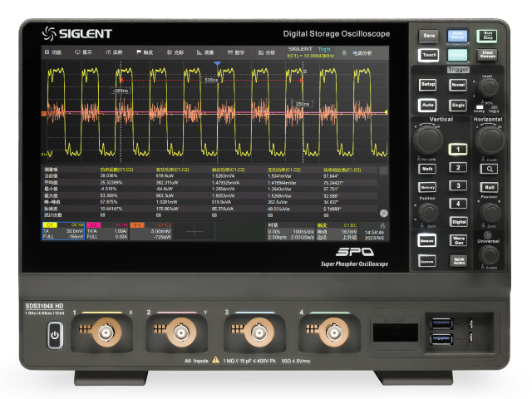Push the Horizontal Position knob
532x399 pixels.
pos(490,213)
